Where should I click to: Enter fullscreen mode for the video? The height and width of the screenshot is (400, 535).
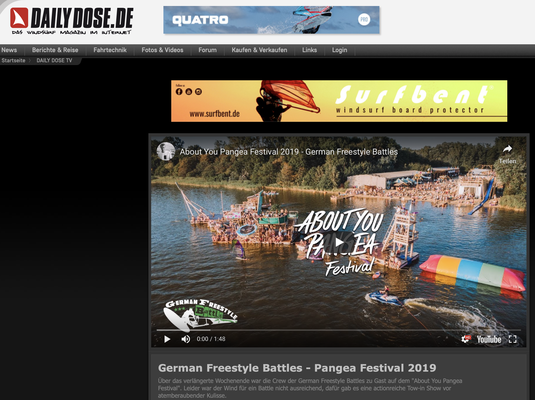coord(512,339)
